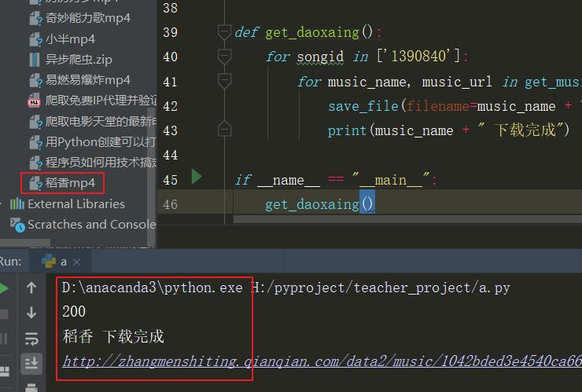Click the 易燃易爆炸mp4 file icon
The width and height of the screenshot is (582, 392).
pyautogui.click(x=36, y=80)
